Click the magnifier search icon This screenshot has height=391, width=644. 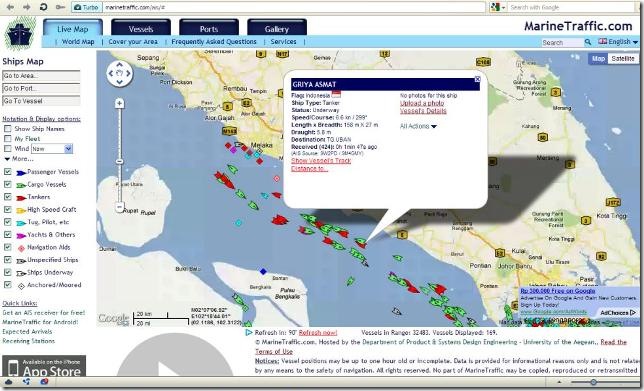[588, 42]
